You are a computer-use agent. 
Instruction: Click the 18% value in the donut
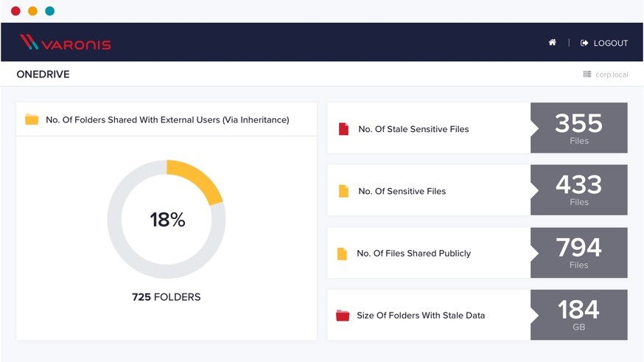point(167,220)
